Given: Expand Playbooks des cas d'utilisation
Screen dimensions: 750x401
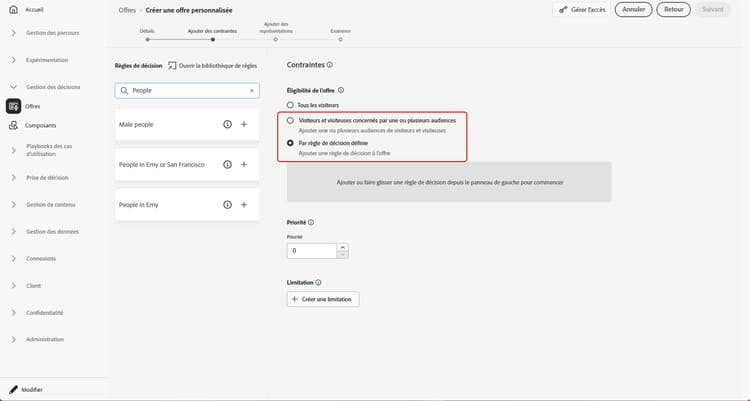Looking at the screenshot, I should (x=13, y=150).
